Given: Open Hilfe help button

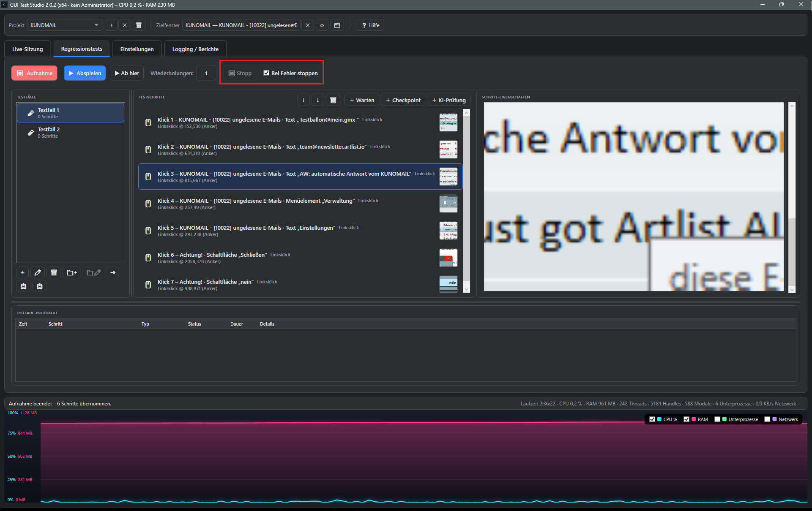Looking at the screenshot, I should (x=370, y=25).
